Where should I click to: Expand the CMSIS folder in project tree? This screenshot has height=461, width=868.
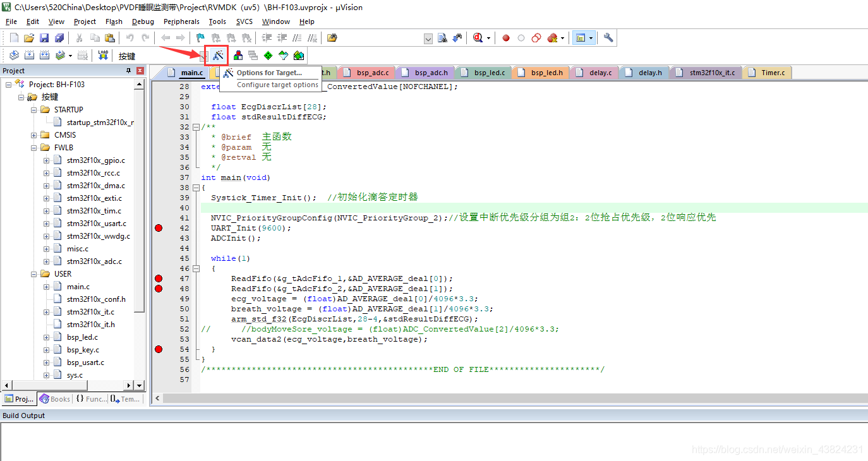[x=33, y=135]
